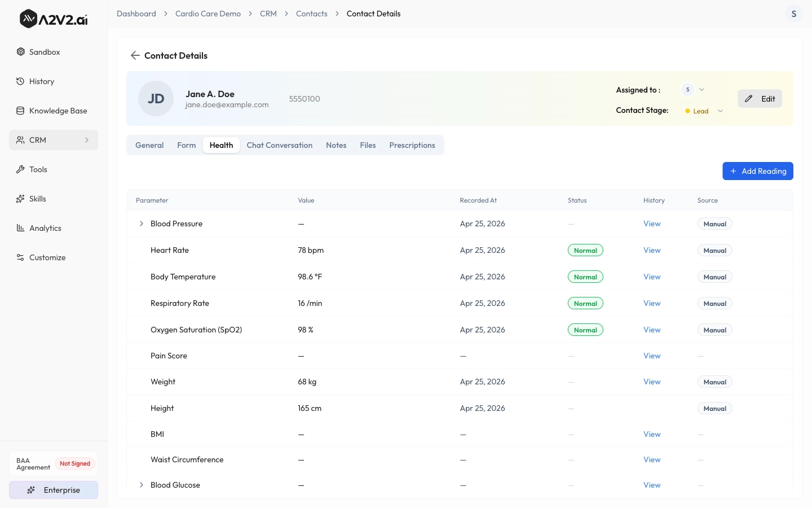
Task: Click the Normal badge for Oxygen Saturation
Action: 585,330
